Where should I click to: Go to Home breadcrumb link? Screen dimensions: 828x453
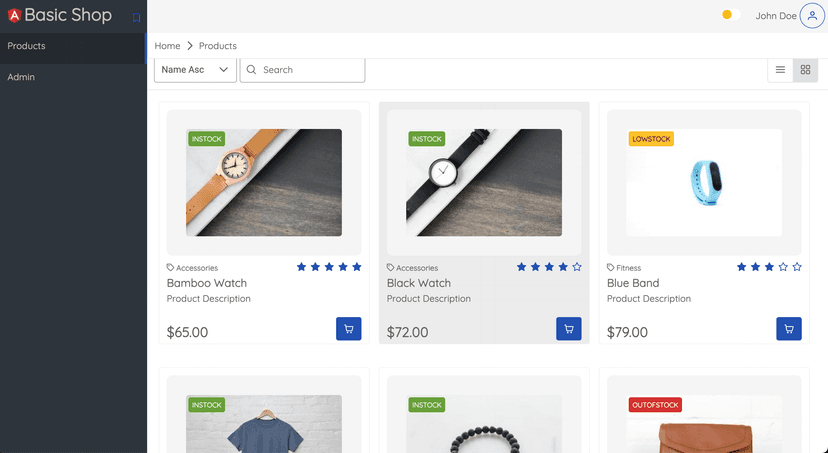(x=167, y=46)
